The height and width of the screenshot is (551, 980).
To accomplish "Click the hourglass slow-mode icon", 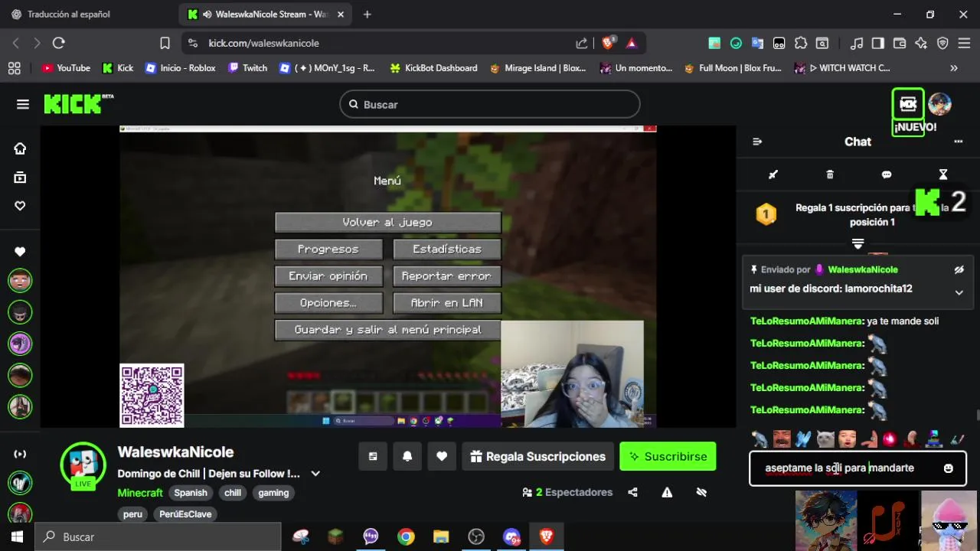I will pos(943,174).
